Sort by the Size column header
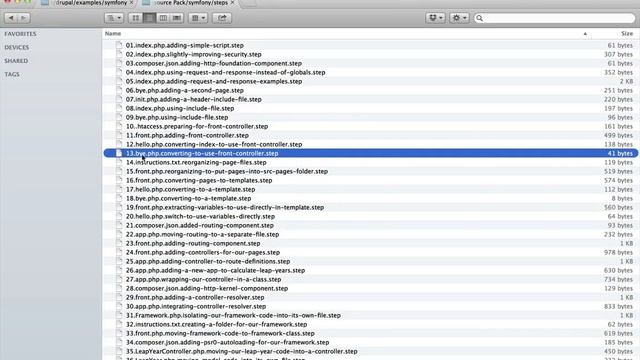 point(627,33)
